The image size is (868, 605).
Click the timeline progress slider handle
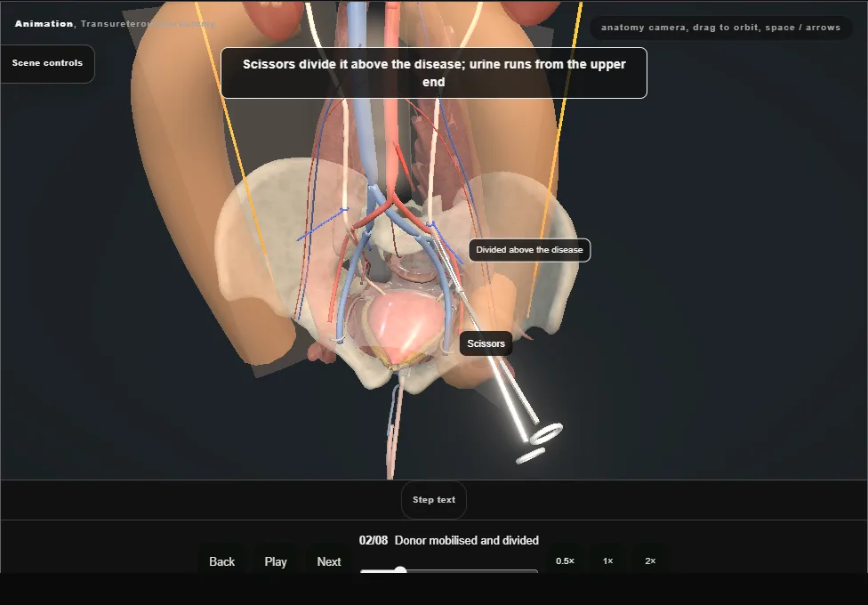coord(400,570)
